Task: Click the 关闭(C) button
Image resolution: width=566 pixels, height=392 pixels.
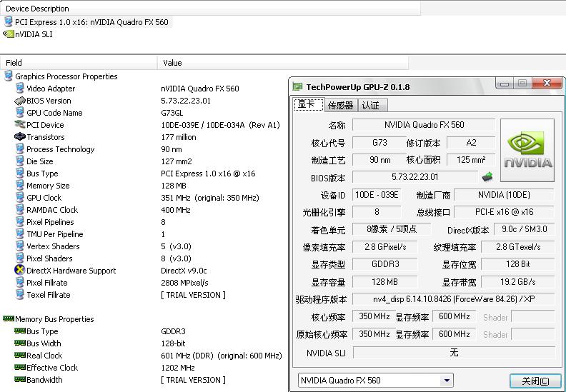Action: [535, 381]
